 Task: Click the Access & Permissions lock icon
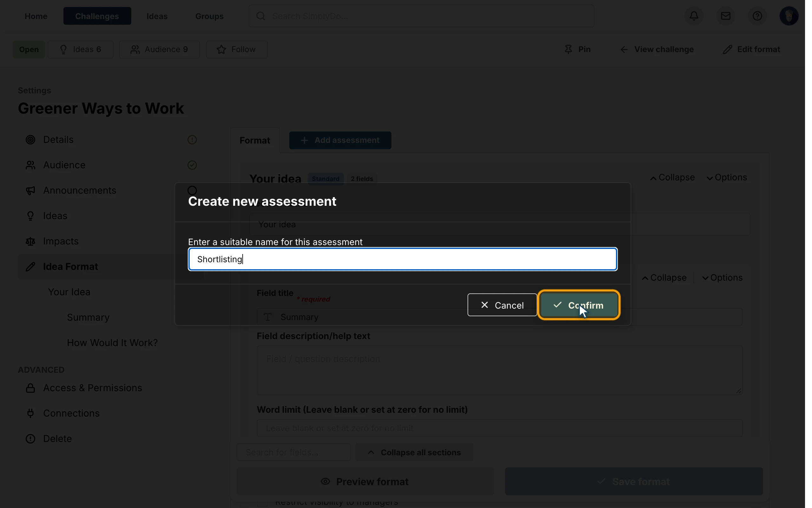tap(30, 388)
